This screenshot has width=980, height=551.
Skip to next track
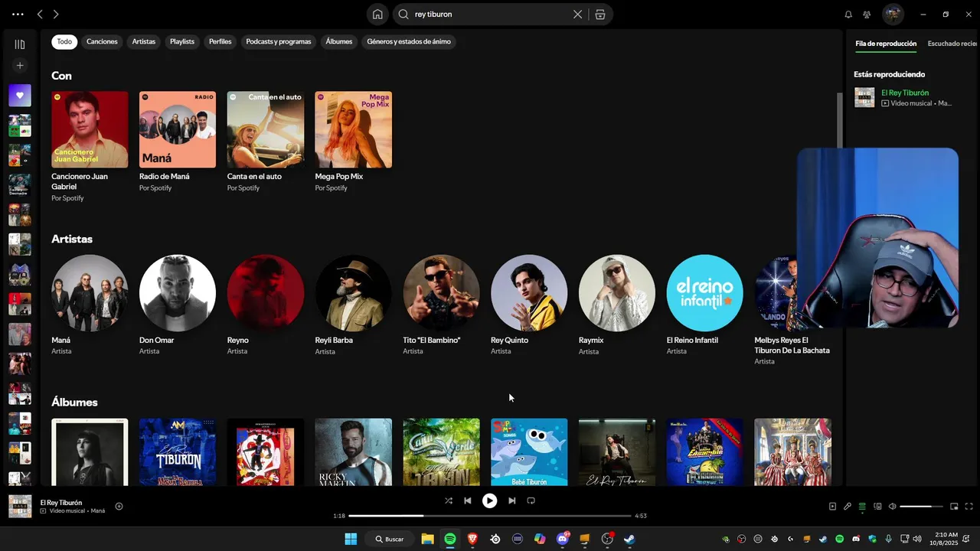click(x=511, y=500)
